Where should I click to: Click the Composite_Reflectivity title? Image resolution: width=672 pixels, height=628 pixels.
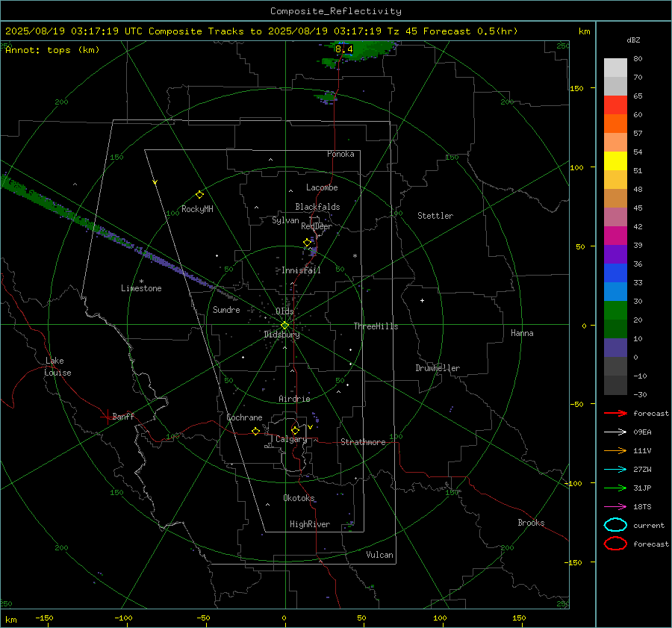click(x=335, y=11)
